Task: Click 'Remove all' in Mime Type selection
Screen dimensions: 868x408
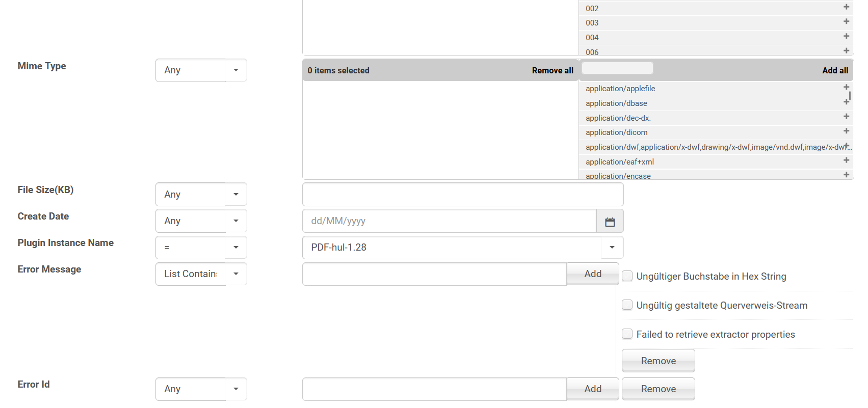Action: [x=553, y=71]
